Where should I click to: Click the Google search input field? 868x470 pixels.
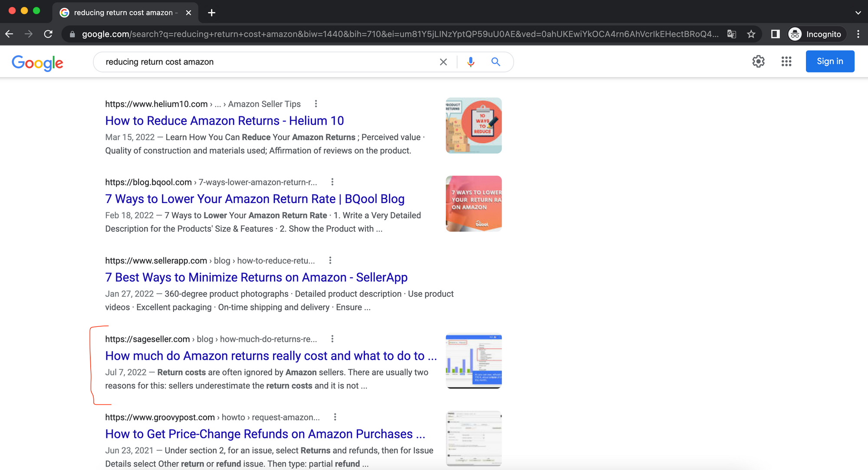269,62
